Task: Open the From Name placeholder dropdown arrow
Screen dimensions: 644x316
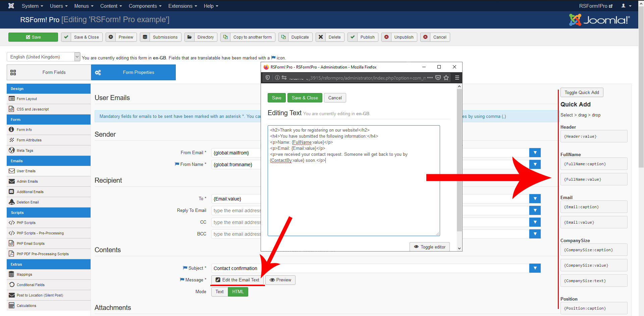Action: (x=535, y=165)
